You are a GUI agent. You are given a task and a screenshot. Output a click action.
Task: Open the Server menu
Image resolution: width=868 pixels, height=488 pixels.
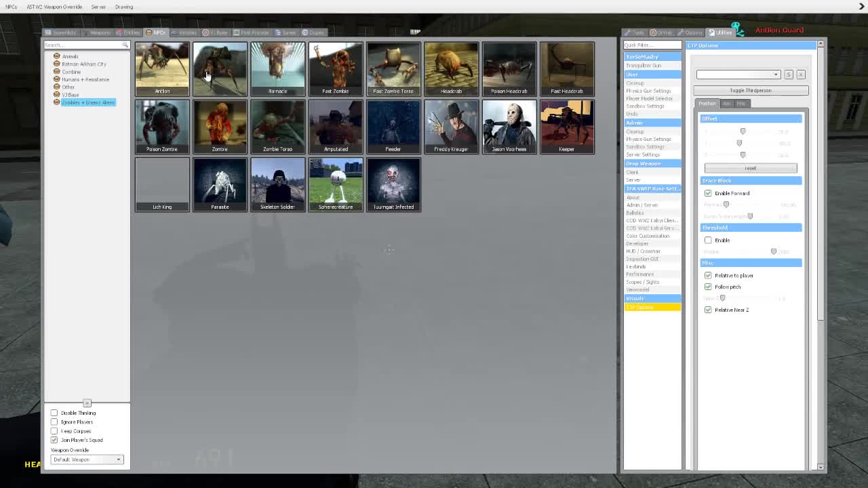[x=98, y=7]
